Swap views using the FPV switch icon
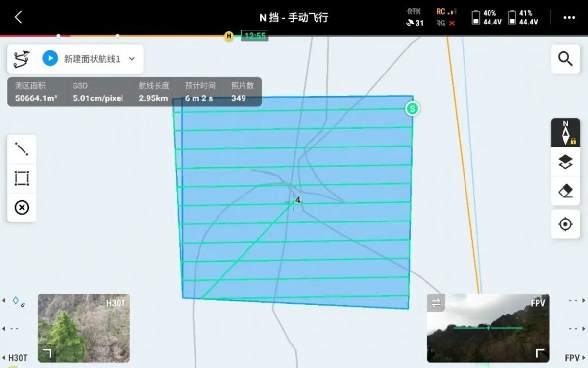 pos(436,303)
